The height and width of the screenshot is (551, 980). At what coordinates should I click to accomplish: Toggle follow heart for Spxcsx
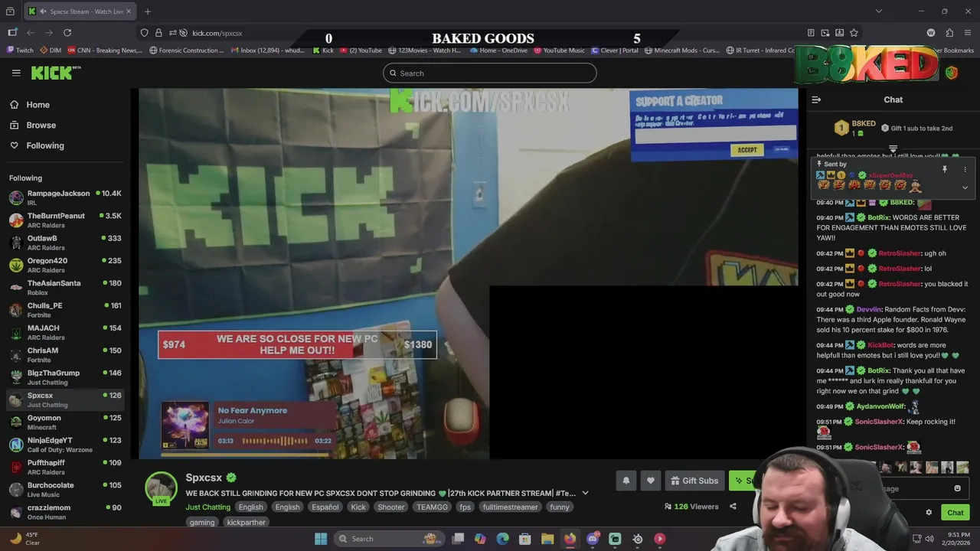[650, 481]
